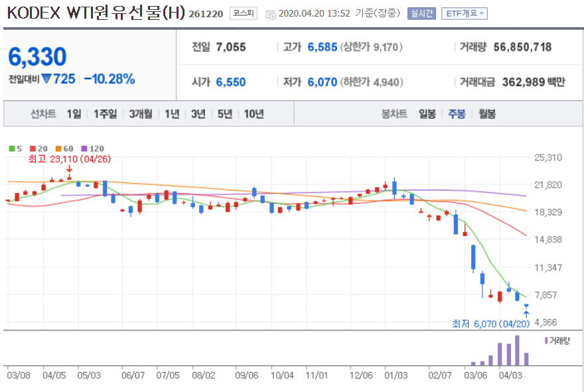584x392 pixels.
Task: Select the 1년 line chart tab
Action: coord(172,113)
